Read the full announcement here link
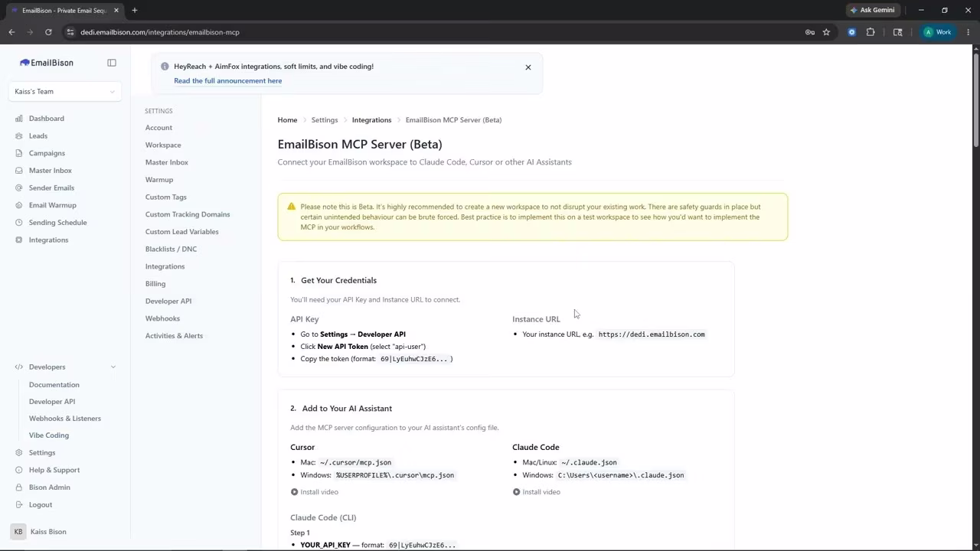 tap(227, 81)
